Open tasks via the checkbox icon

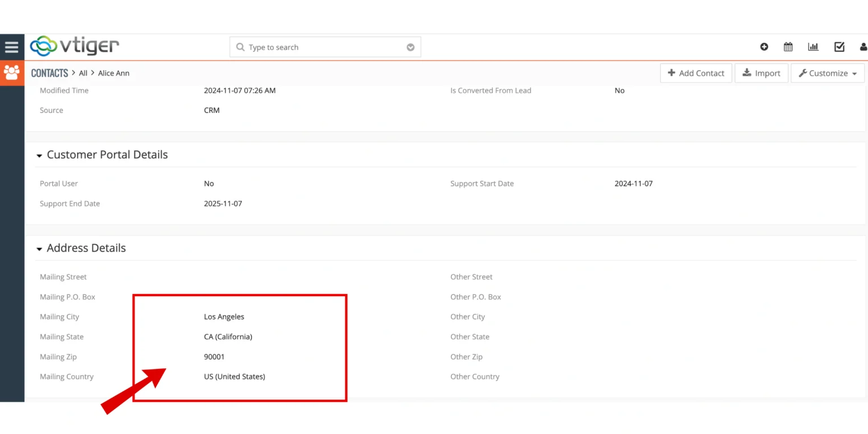coord(839,47)
